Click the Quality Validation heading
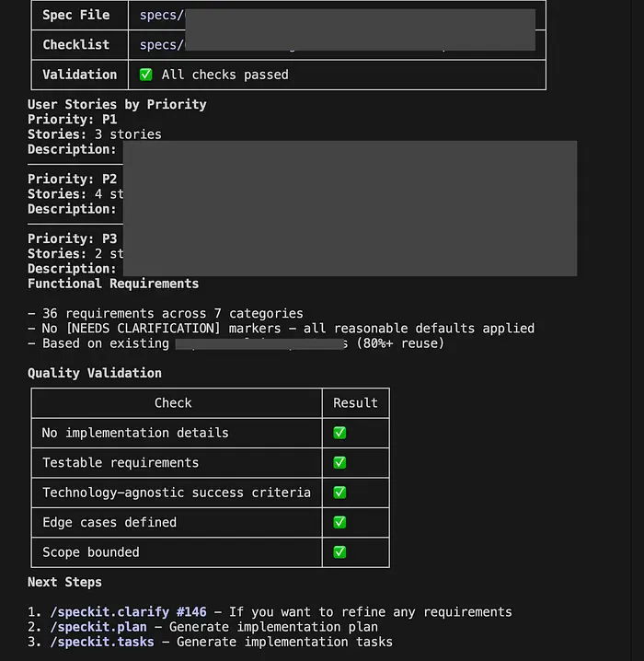This screenshot has height=661, width=644. tap(94, 373)
